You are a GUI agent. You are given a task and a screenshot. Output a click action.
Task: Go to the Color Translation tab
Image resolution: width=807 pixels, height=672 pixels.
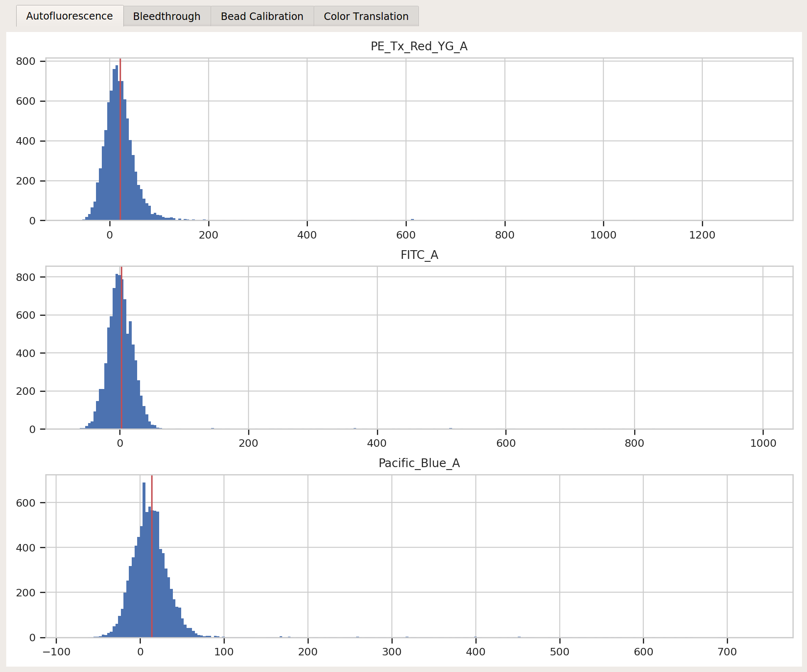(366, 16)
